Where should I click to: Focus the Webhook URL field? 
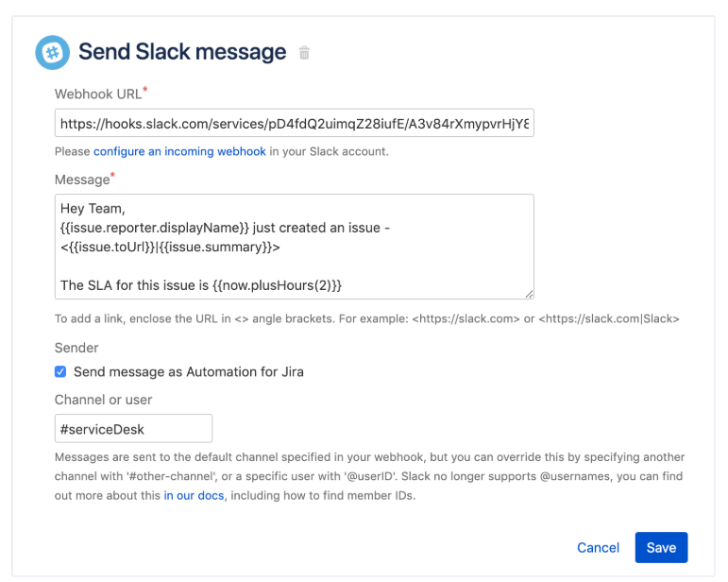point(294,124)
